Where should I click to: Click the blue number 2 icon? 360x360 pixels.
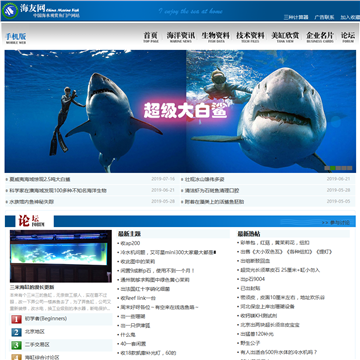tap(16, 332)
